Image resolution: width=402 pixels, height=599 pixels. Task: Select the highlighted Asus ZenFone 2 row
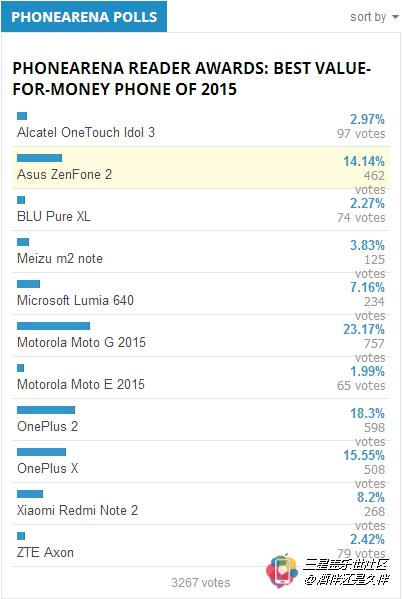click(x=201, y=168)
